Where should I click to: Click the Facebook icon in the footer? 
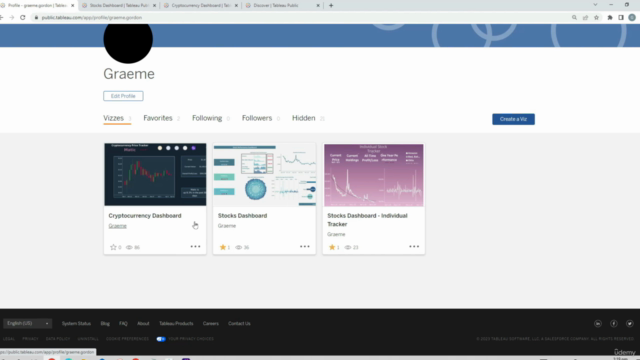pos(614,324)
